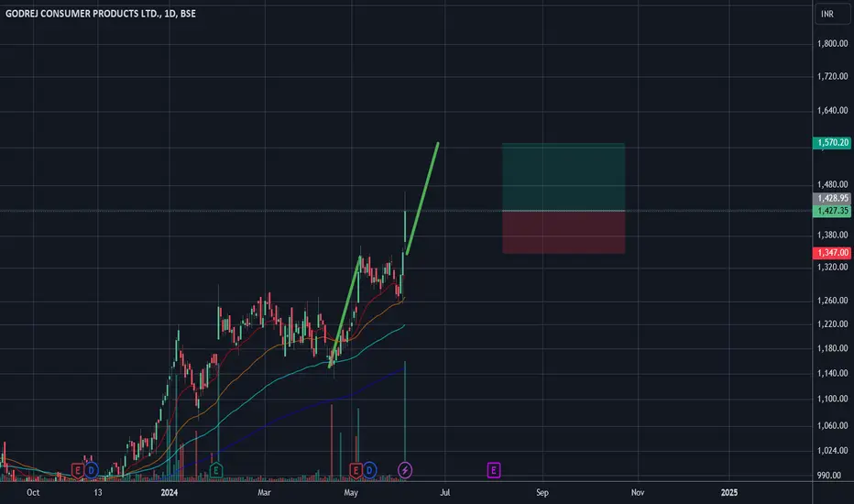Click the red stop-loss zone of long position

[x=564, y=232]
